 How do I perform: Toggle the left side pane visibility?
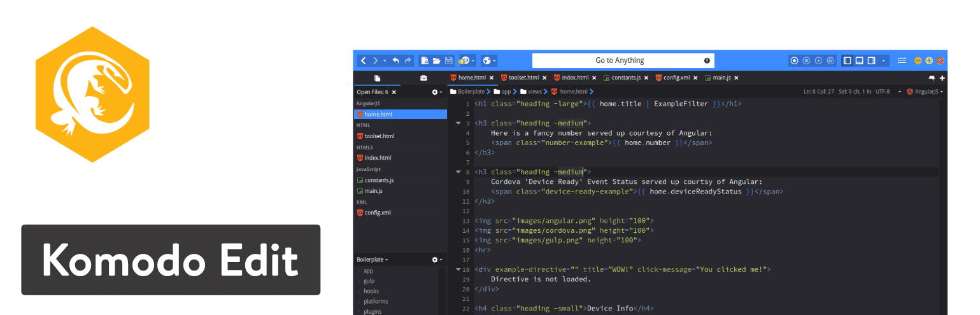point(848,60)
